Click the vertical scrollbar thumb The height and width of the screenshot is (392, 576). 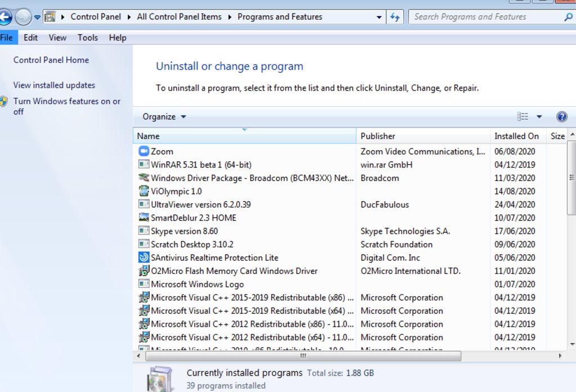tap(571, 178)
